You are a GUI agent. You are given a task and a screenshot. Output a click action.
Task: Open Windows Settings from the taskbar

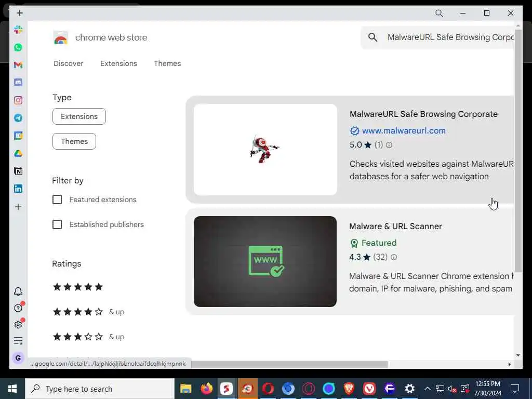click(x=410, y=389)
